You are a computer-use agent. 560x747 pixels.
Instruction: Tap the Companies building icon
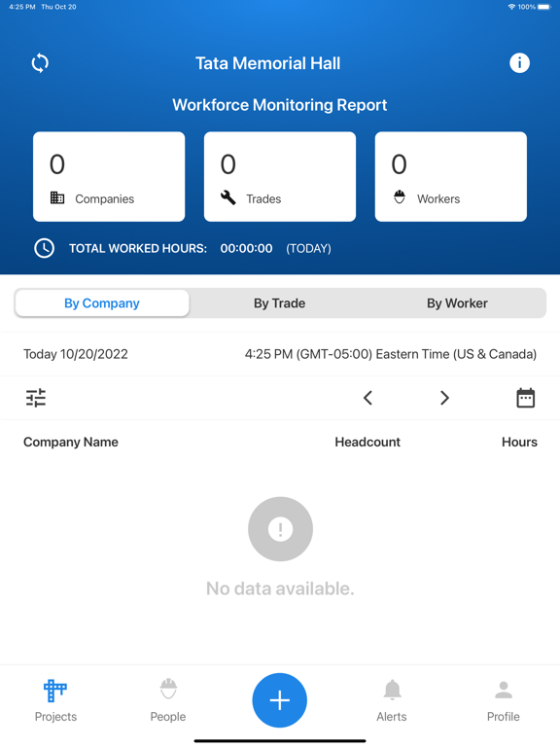click(x=57, y=197)
